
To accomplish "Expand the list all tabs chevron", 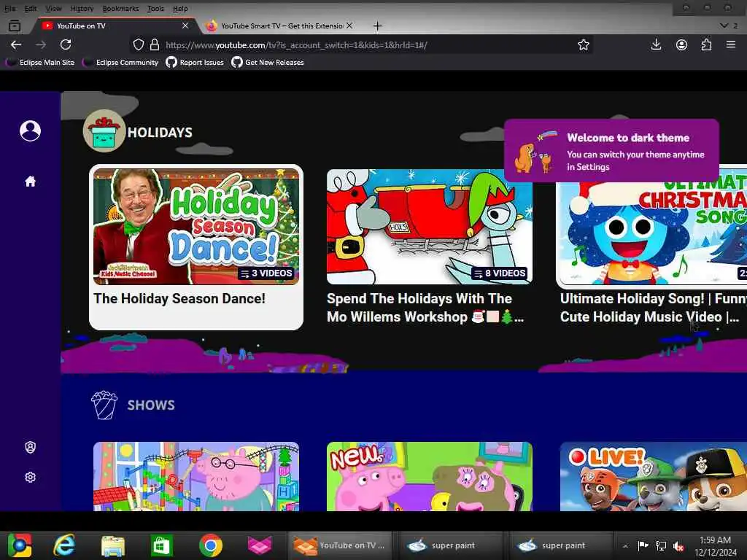I will click(x=724, y=26).
